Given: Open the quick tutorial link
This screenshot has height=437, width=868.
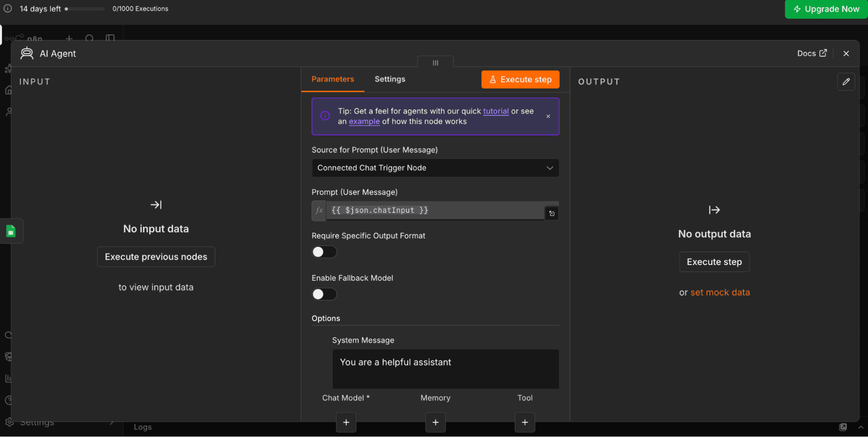Looking at the screenshot, I should click(495, 111).
